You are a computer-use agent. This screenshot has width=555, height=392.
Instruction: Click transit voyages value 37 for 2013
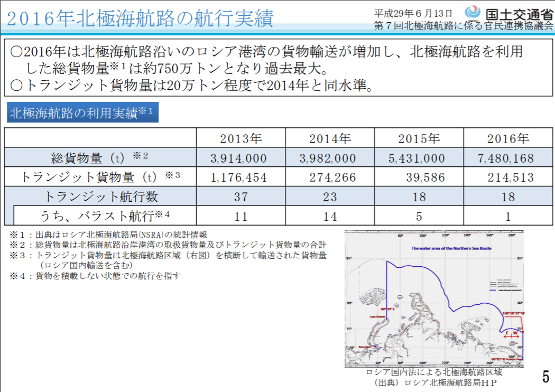240,197
